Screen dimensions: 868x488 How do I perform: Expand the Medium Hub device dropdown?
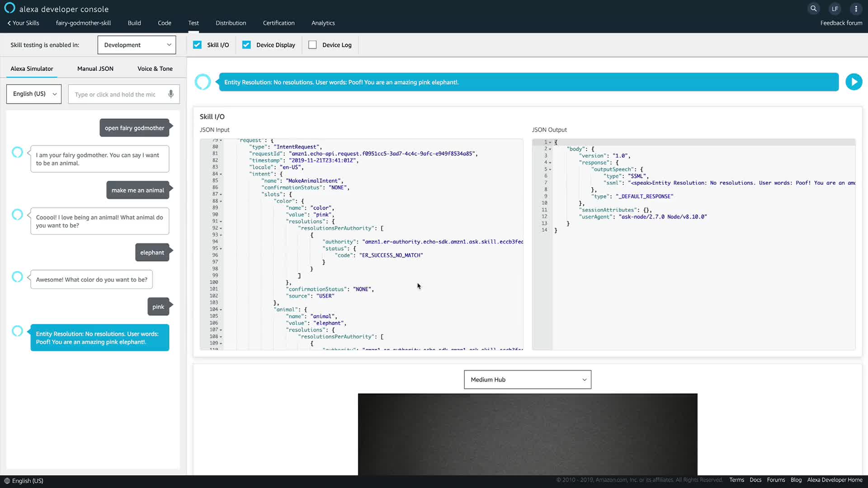pyautogui.click(x=527, y=380)
